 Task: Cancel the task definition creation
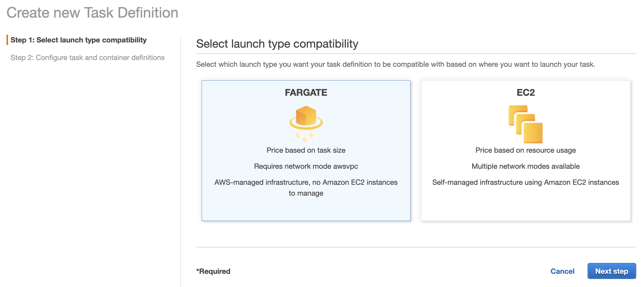[562, 271]
